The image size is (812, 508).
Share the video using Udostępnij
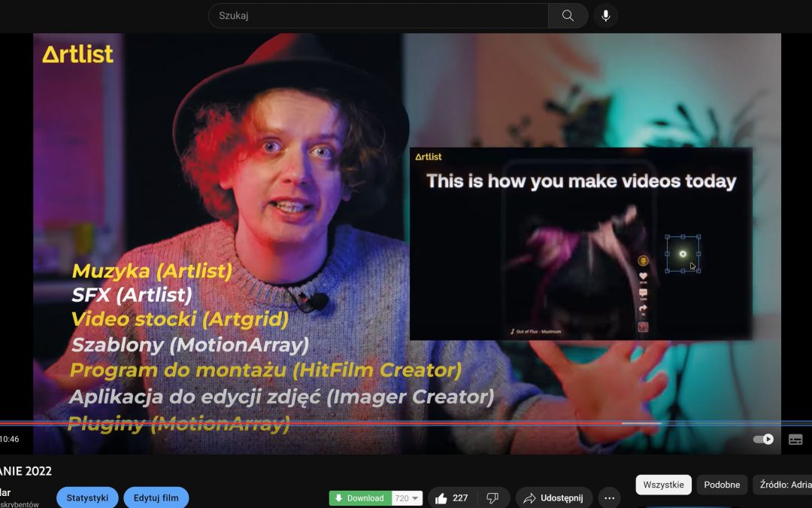pyautogui.click(x=553, y=498)
